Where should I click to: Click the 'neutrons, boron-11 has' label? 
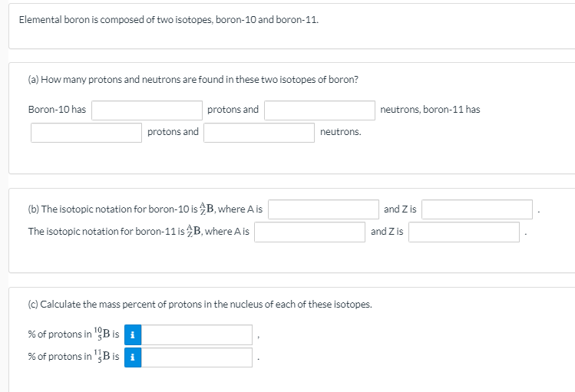[x=430, y=110]
